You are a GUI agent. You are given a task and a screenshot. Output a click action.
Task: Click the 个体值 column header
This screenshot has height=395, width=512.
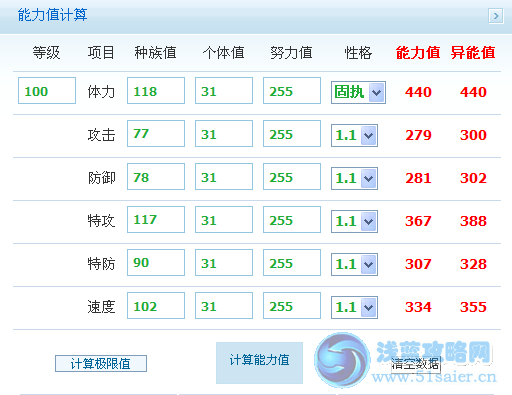(x=224, y=53)
